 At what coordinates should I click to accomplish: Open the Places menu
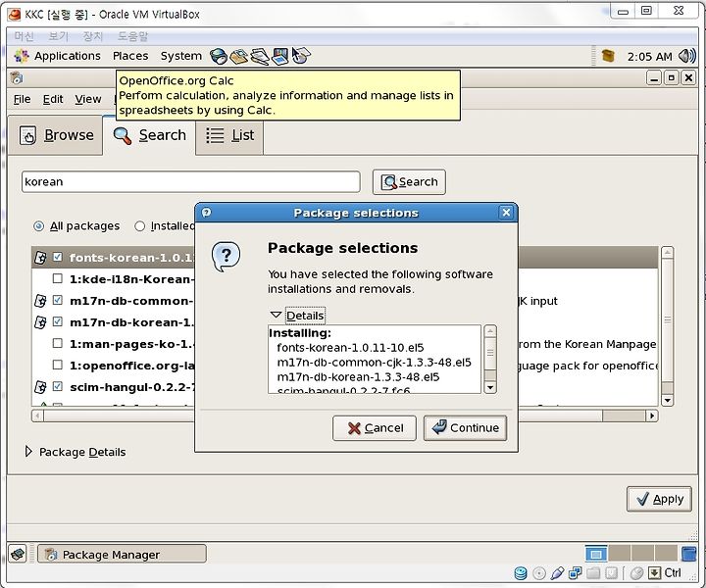point(130,56)
